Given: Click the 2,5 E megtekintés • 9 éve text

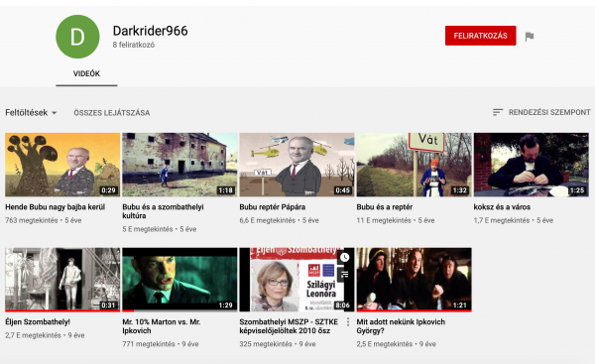Looking at the screenshot, I should [x=396, y=344].
